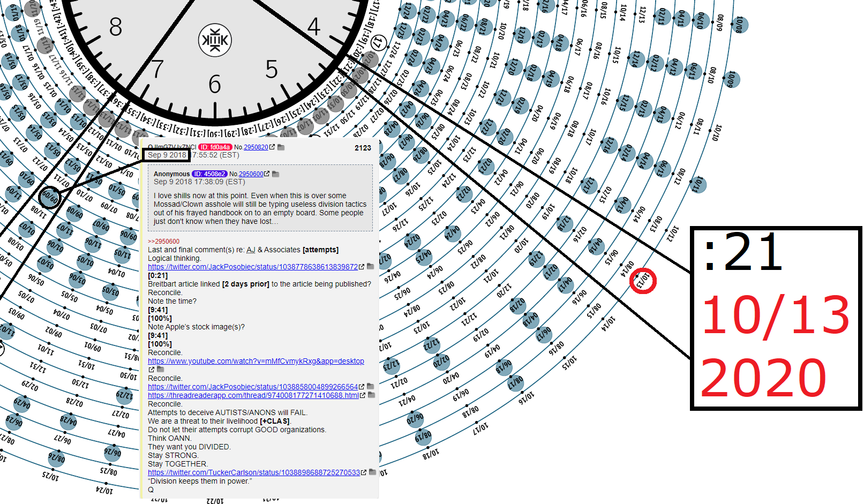The height and width of the screenshot is (504, 864).
Task: Open external link icon below YouTube URL
Action: point(151,370)
